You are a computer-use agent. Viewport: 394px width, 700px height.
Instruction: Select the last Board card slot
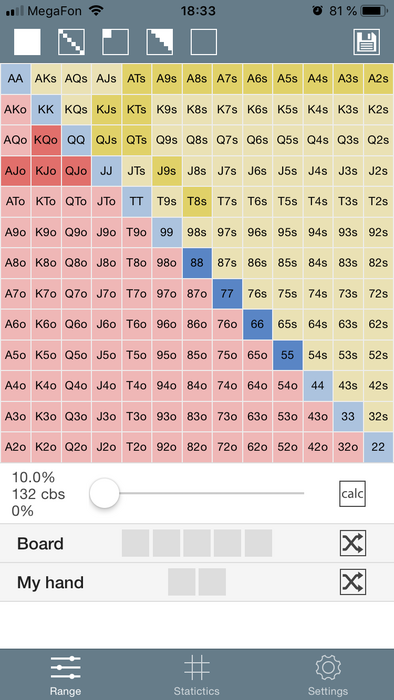(258, 543)
